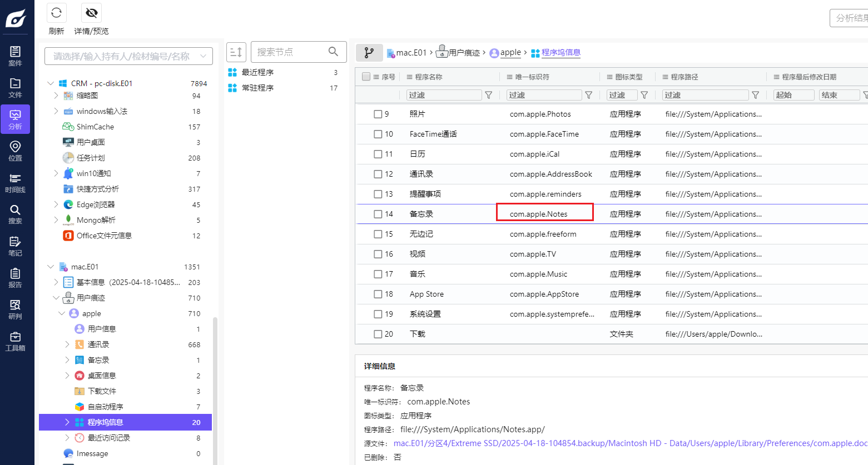The height and width of the screenshot is (465, 868).
Task: Click the sort/expand toggle button beside node search
Action: [x=236, y=52]
